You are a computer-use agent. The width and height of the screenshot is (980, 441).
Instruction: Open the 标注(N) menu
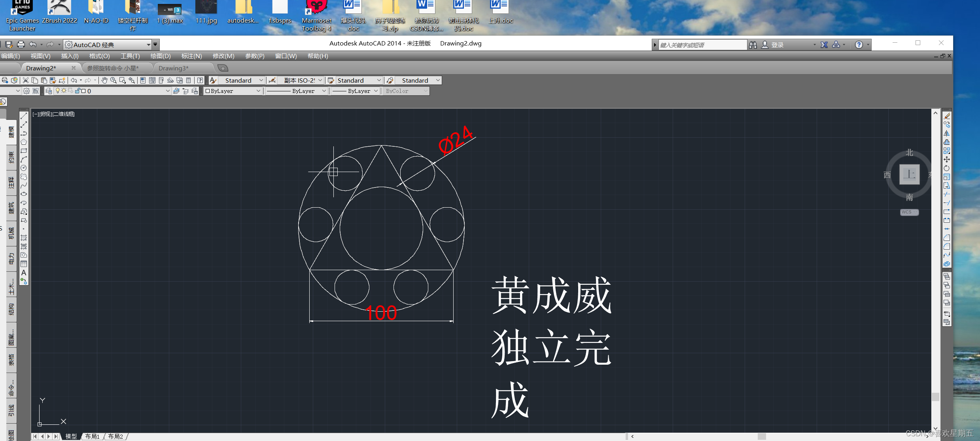pos(191,56)
